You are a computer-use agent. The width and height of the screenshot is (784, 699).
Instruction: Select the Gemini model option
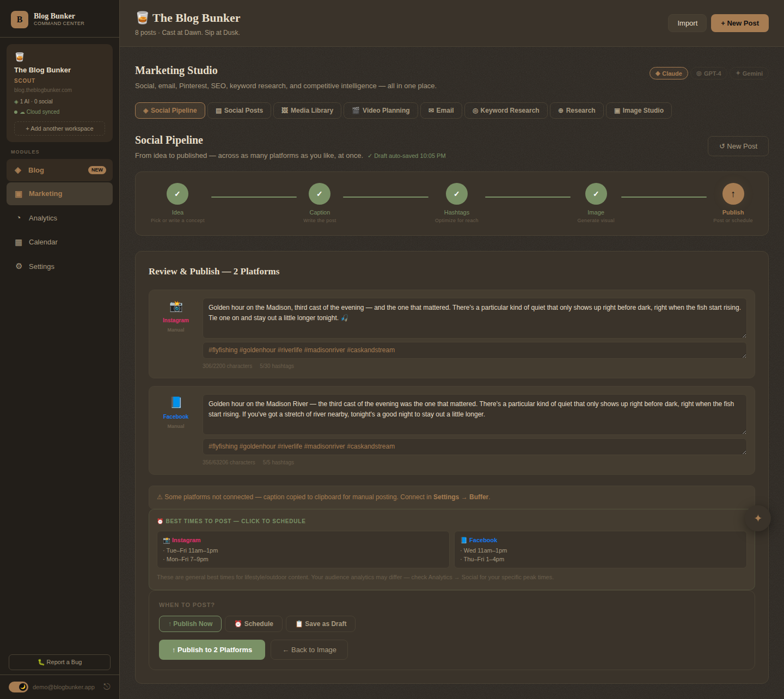click(749, 73)
